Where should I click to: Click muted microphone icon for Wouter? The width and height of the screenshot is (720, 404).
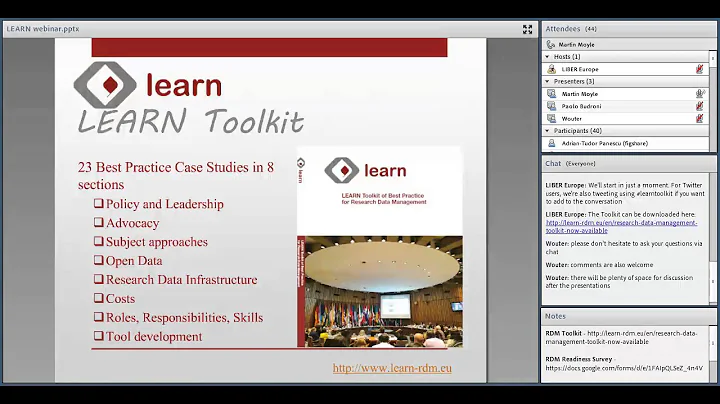click(x=699, y=118)
